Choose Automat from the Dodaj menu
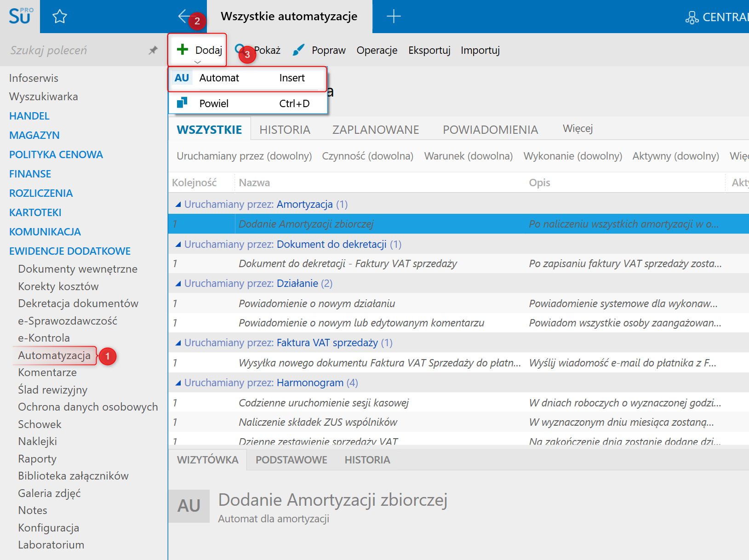749x560 pixels. coord(219,78)
